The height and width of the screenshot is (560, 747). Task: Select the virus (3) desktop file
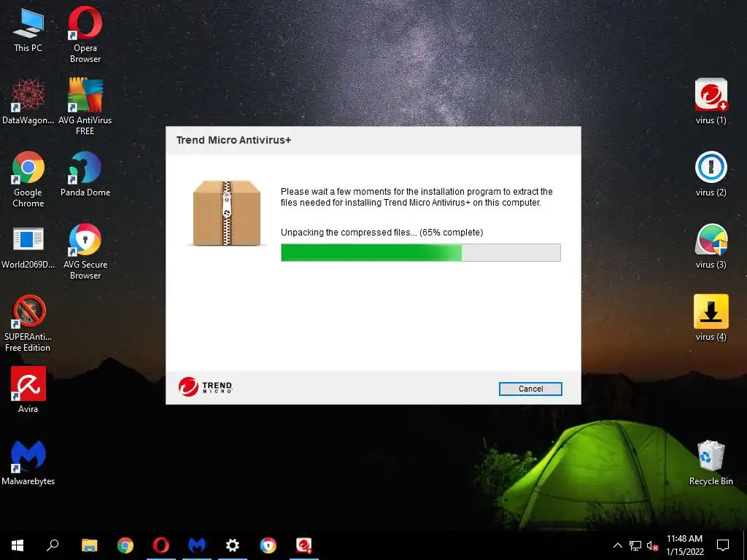[x=711, y=246]
